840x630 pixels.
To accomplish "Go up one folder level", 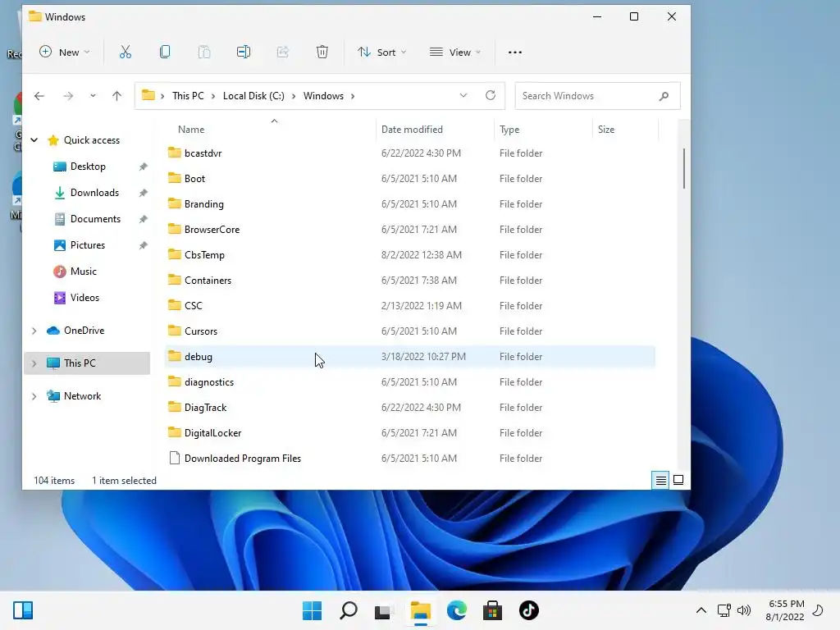I will (116, 96).
